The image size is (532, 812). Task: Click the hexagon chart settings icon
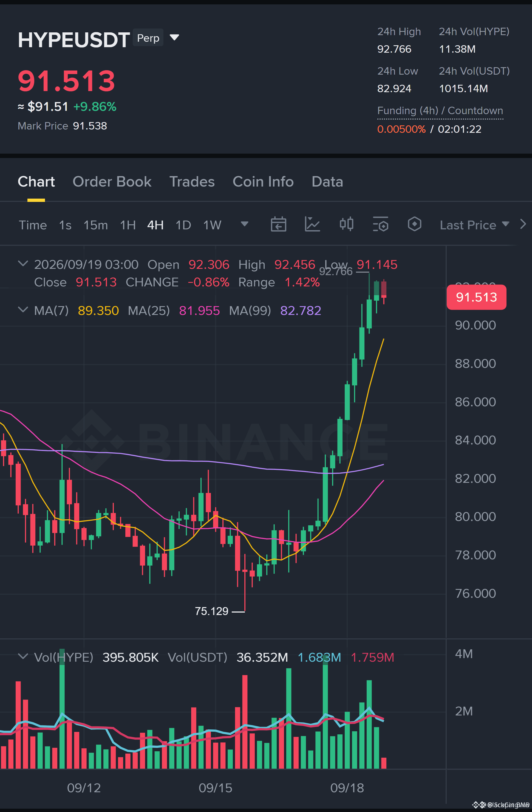click(414, 224)
